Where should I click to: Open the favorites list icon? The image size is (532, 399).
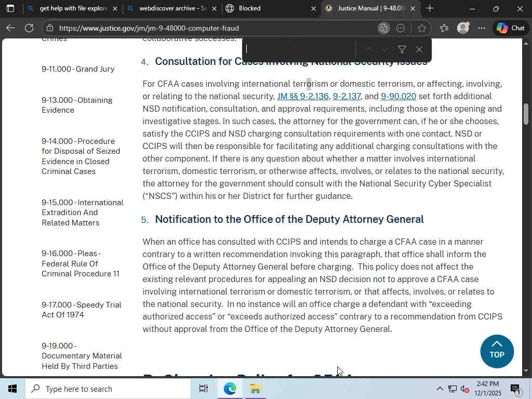pos(444,28)
